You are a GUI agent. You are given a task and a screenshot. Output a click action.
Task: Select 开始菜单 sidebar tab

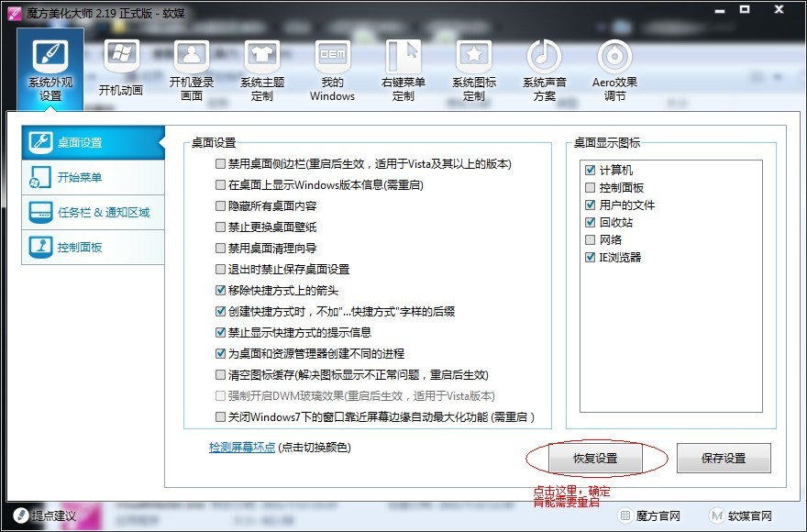tap(94, 177)
